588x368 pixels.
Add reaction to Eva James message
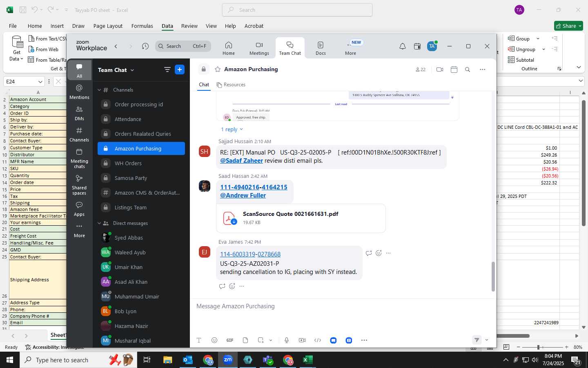pyautogui.click(x=379, y=253)
